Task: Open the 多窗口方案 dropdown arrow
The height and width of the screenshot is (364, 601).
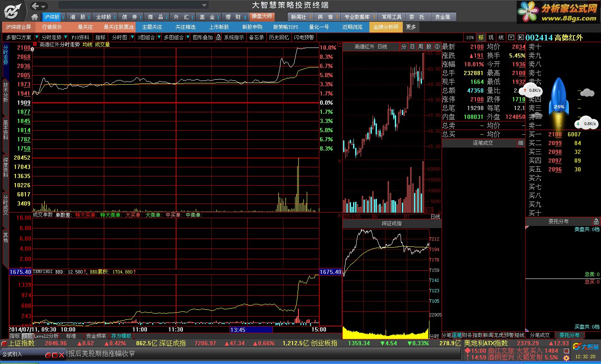Action: [36, 37]
